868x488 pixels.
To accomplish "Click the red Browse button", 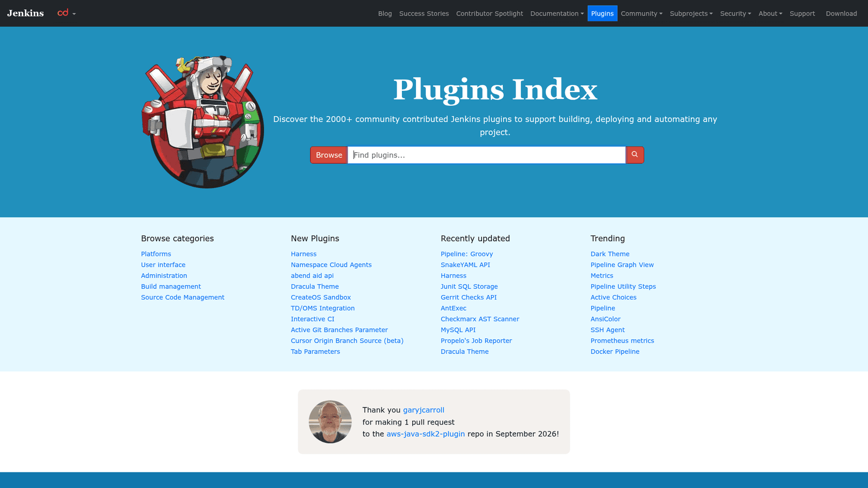I will [x=329, y=155].
